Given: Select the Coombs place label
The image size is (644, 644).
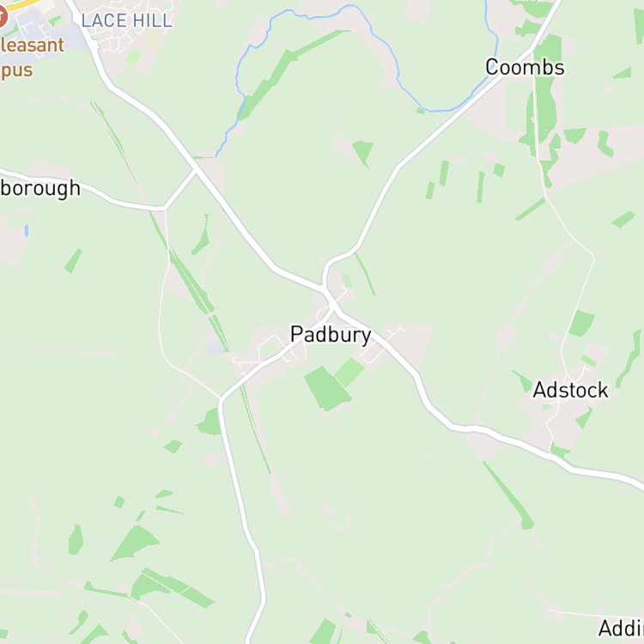Looking at the screenshot, I should click(x=525, y=67).
